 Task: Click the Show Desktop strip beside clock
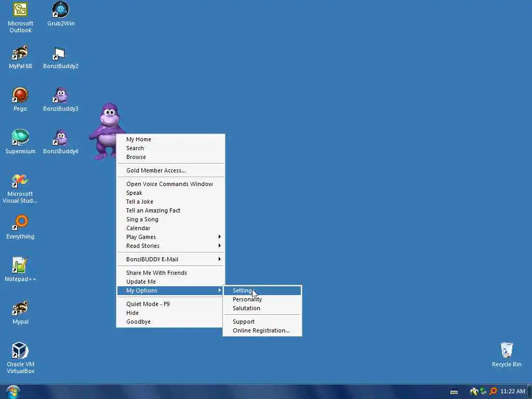[529, 392]
